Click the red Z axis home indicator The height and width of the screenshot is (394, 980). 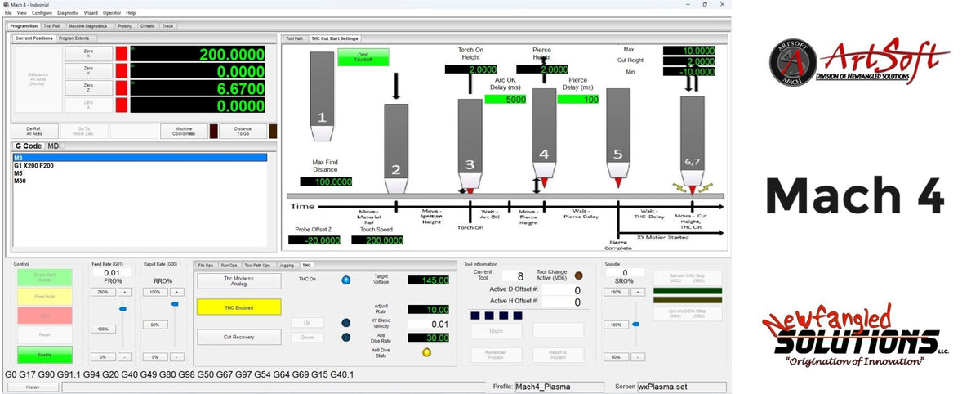point(122,88)
